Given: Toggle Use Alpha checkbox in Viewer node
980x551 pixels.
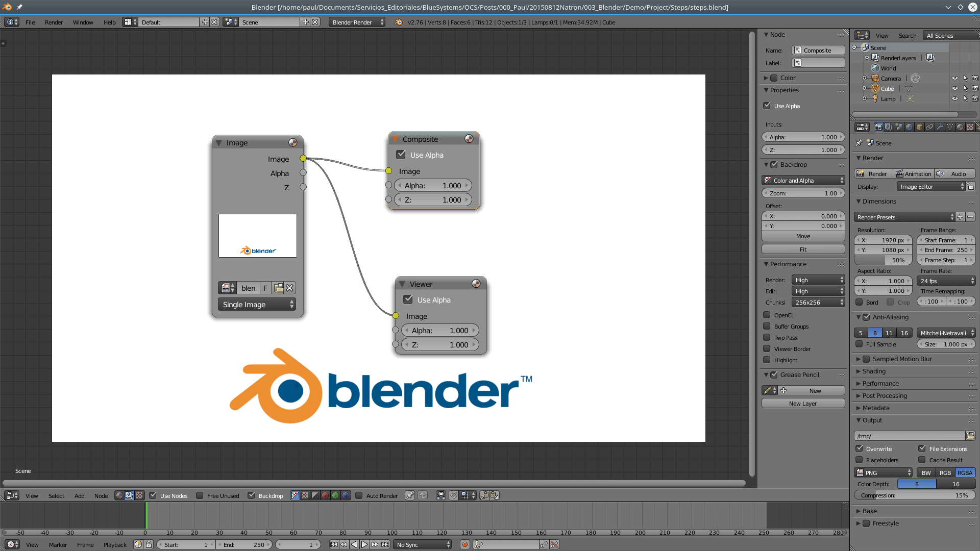Looking at the screenshot, I should click(409, 299).
